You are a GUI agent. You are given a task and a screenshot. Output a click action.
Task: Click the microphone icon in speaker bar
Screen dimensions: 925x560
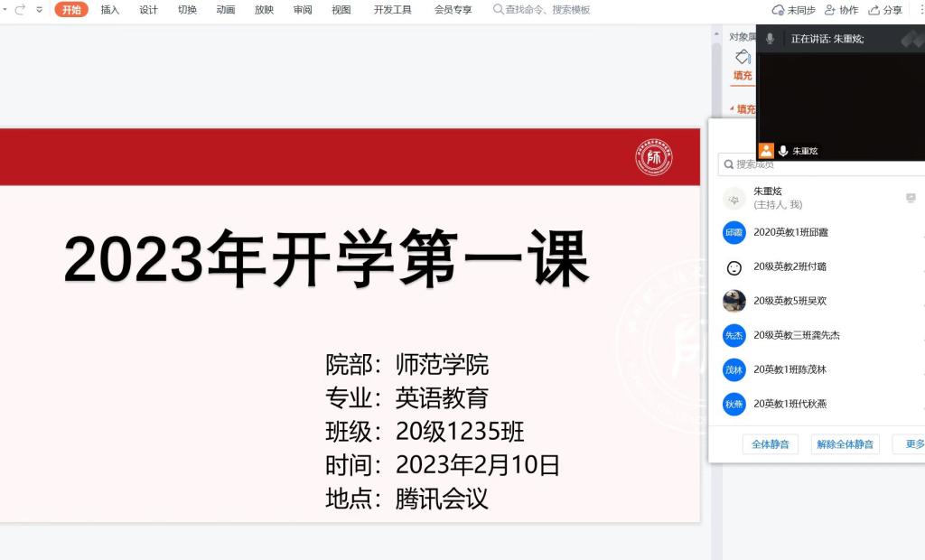click(x=770, y=39)
